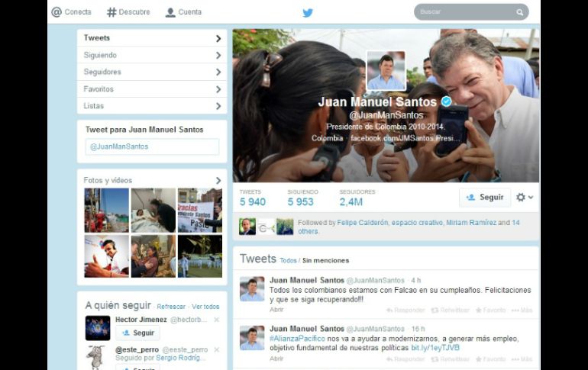This screenshot has width=588, height=370.
Task: Click the blue verified badge
Action: [x=446, y=101]
